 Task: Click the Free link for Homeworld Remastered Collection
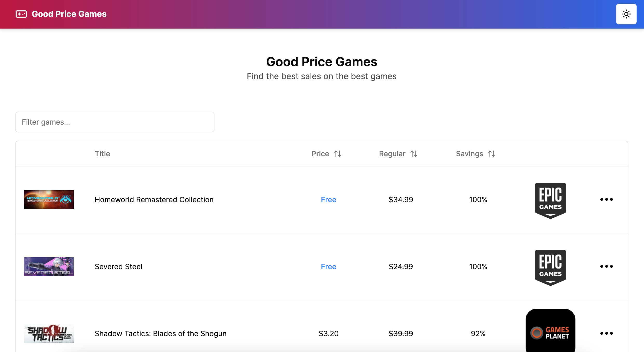[x=328, y=200]
